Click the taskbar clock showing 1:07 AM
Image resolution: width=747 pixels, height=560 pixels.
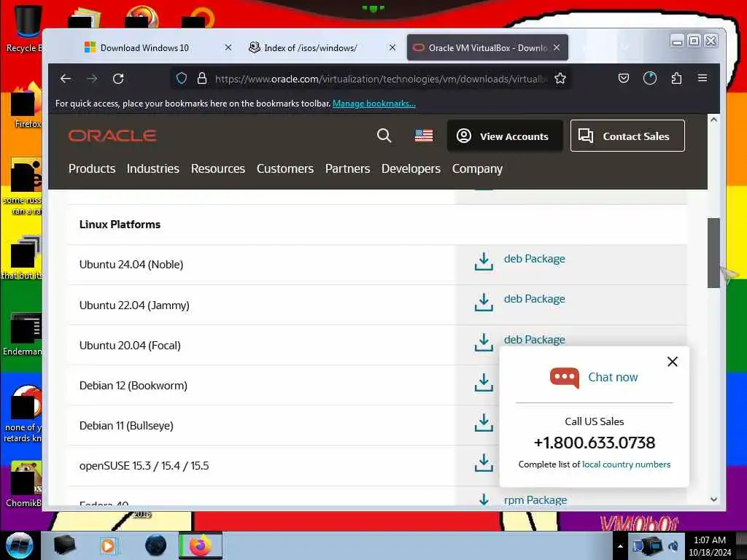710,545
